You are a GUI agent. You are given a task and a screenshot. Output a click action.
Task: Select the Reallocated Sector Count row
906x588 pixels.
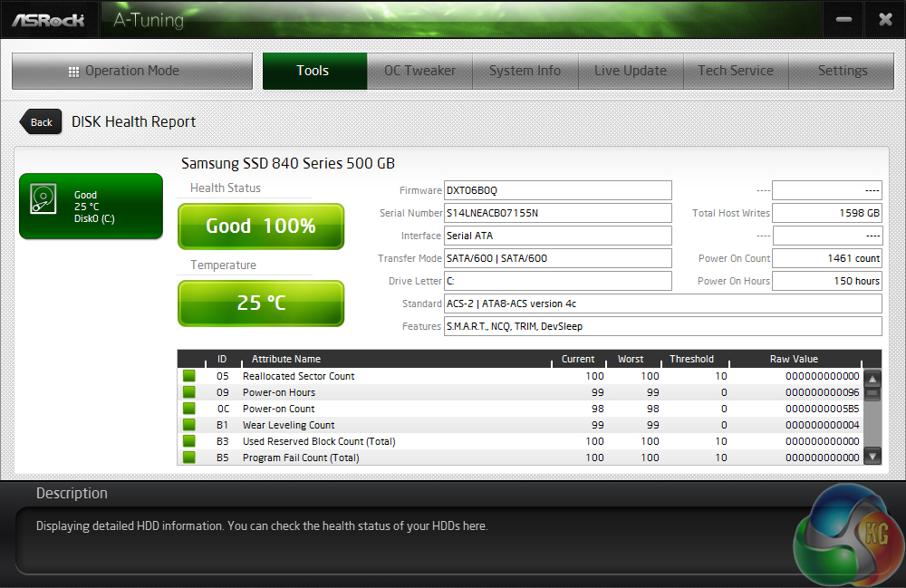521,376
